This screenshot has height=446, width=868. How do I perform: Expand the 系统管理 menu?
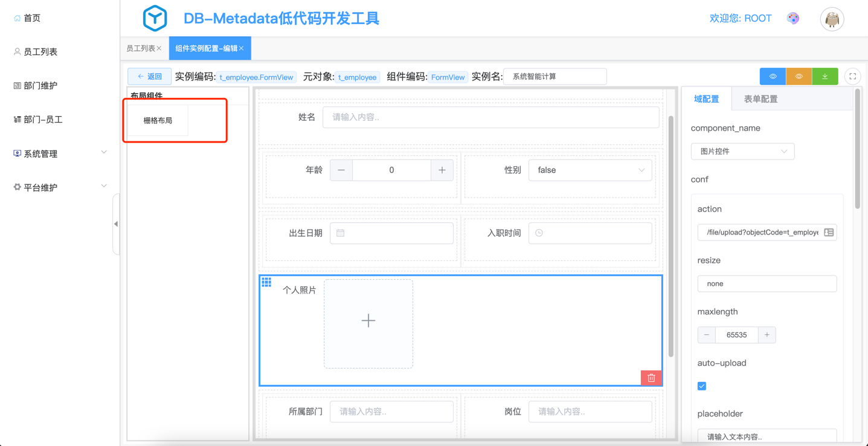point(59,154)
